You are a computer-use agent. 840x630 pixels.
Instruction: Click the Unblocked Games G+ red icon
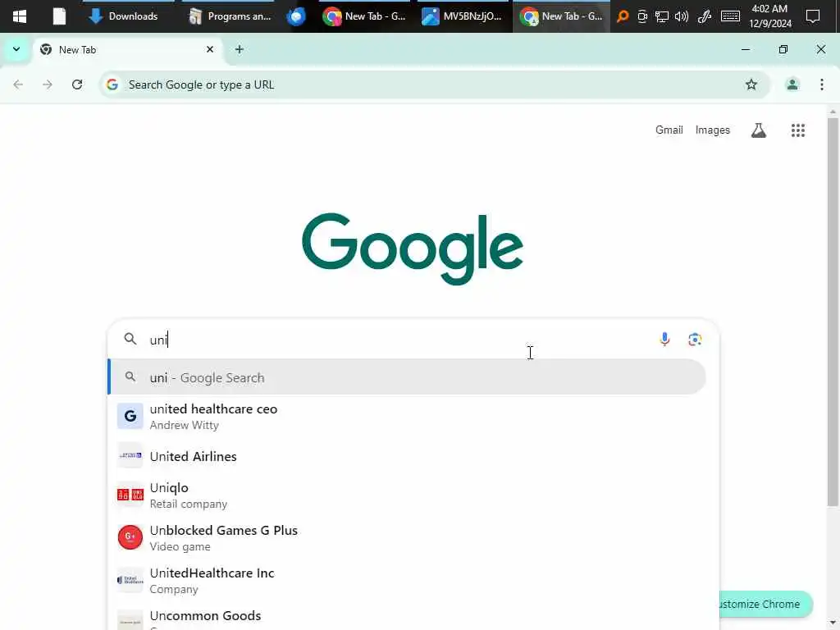130,536
